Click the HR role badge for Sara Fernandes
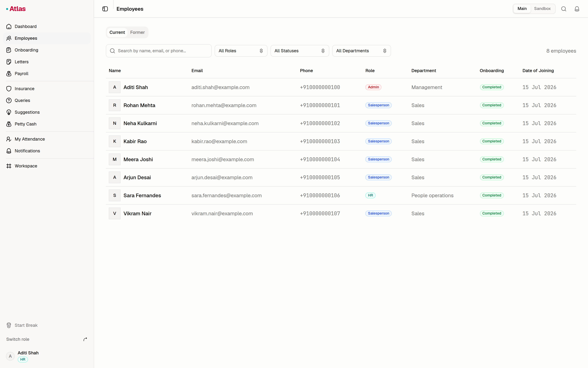The width and height of the screenshot is (588, 368). [x=370, y=195]
